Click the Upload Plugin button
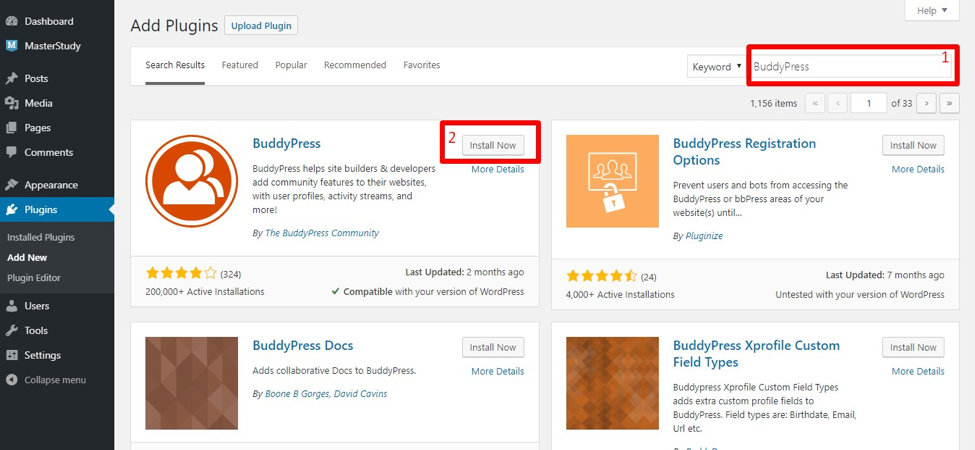 (261, 25)
